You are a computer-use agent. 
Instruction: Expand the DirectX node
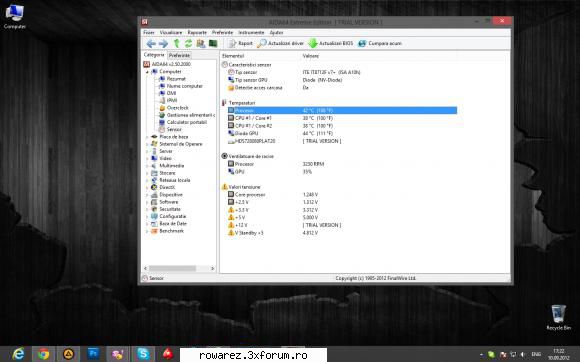(x=147, y=188)
